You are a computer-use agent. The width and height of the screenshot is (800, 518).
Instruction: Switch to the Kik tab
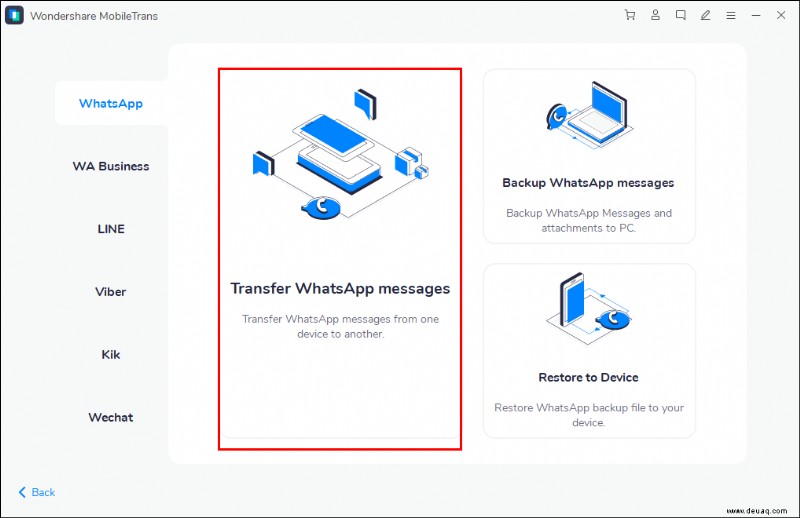pos(111,355)
